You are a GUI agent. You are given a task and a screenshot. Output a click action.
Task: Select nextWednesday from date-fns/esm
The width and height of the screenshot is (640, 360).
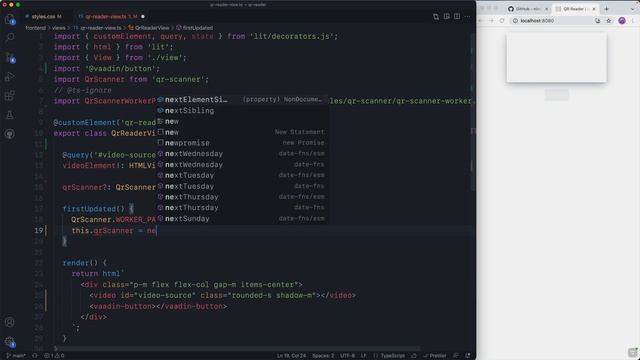[x=242, y=154]
